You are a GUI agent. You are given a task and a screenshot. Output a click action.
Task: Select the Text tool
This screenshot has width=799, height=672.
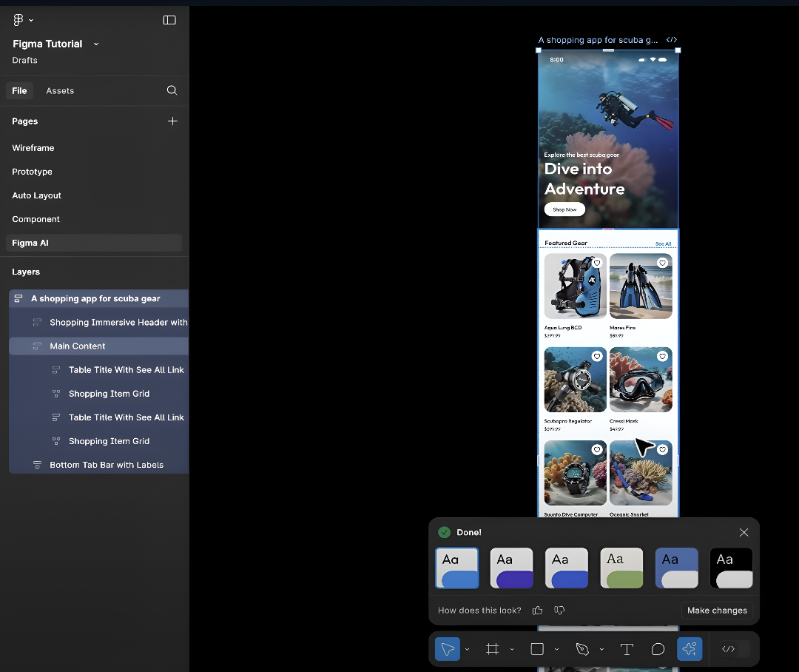point(627,649)
